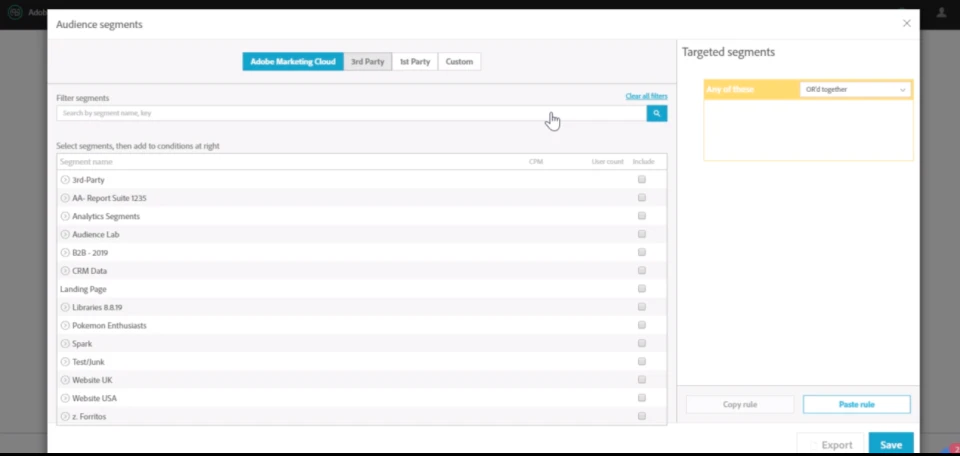Check Include box for Website UK

coord(642,379)
